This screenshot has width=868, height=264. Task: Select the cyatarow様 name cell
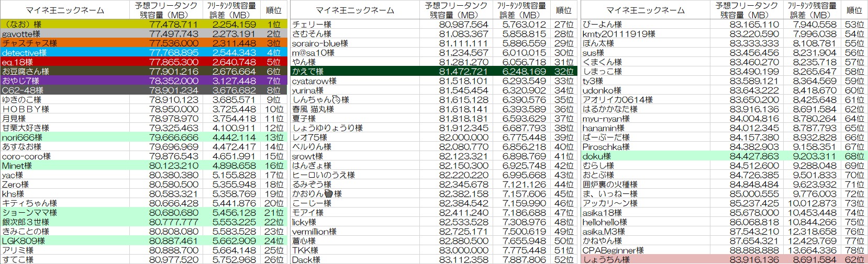pyautogui.click(x=355, y=81)
